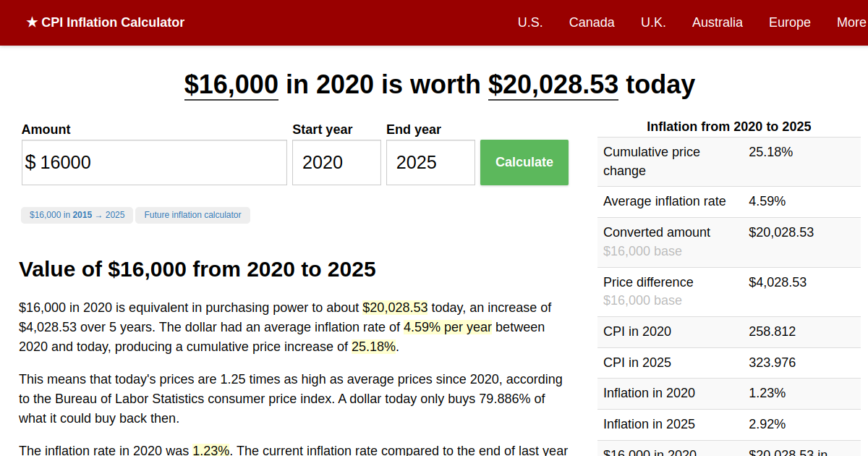Click the $16,000 in 2015 → 2025 pill
The image size is (868, 456).
click(77, 215)
